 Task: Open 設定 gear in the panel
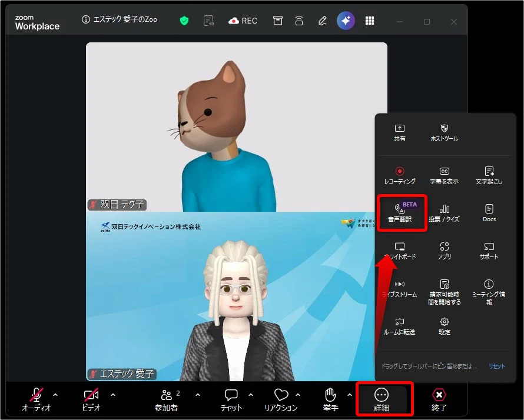pos(444,327)
